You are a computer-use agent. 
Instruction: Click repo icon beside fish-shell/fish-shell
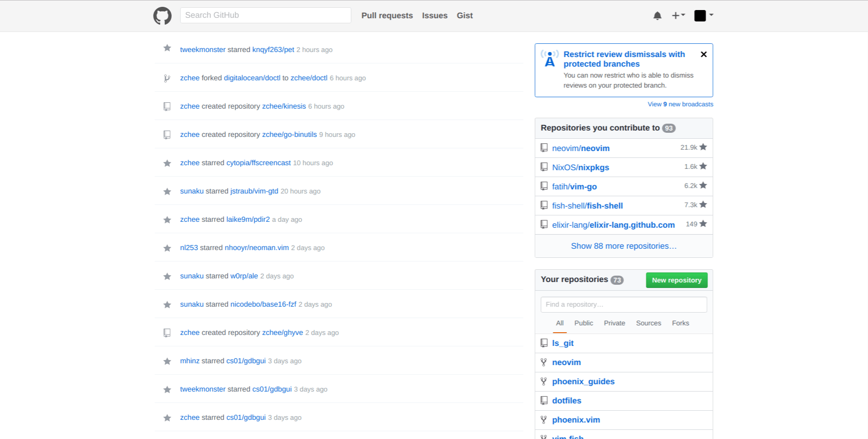544,205
